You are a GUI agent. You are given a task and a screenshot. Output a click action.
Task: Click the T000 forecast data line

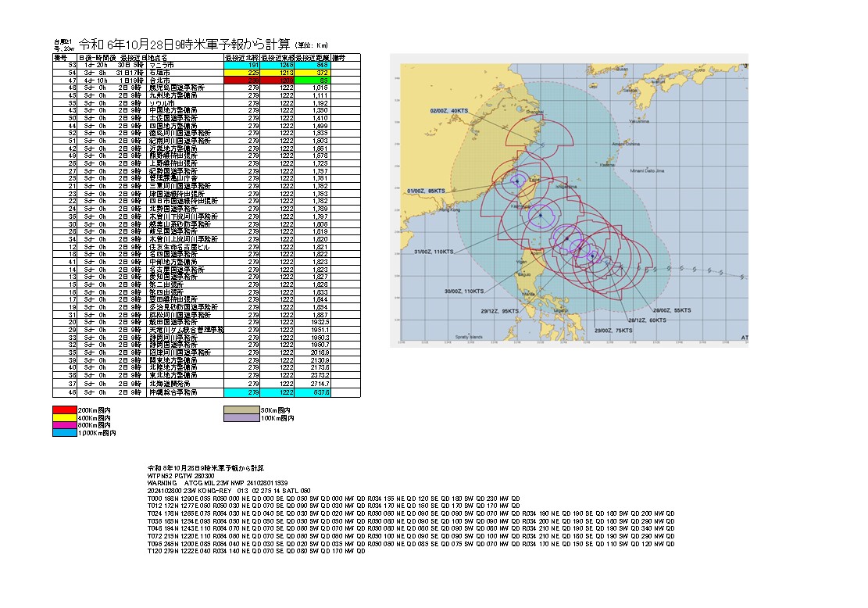tap(334, 499)
